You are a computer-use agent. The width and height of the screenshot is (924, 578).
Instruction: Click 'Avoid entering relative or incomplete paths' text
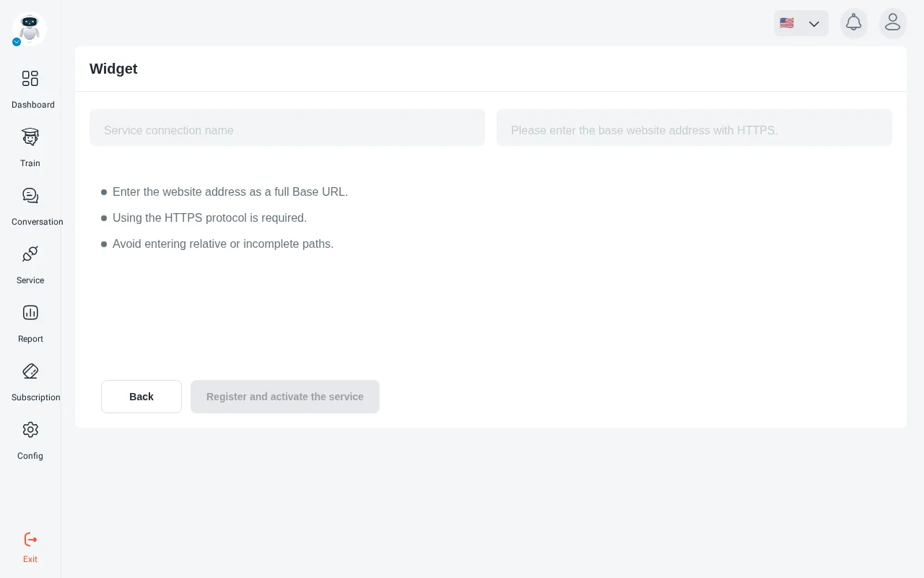pos(223,244)
